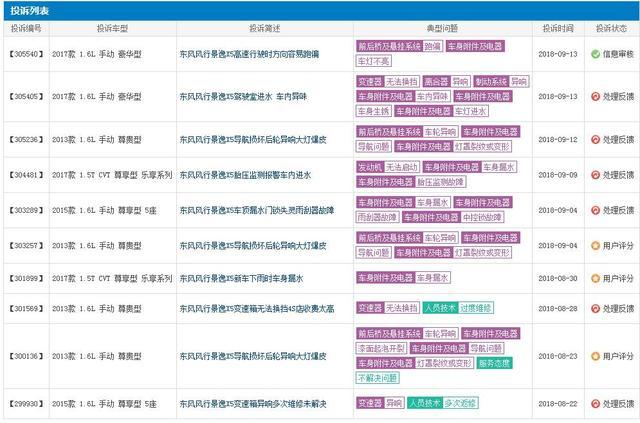Screen dimensions: 640x423
Task: Click 跑偏 tag in row 305540
Action: click(432, 46)
